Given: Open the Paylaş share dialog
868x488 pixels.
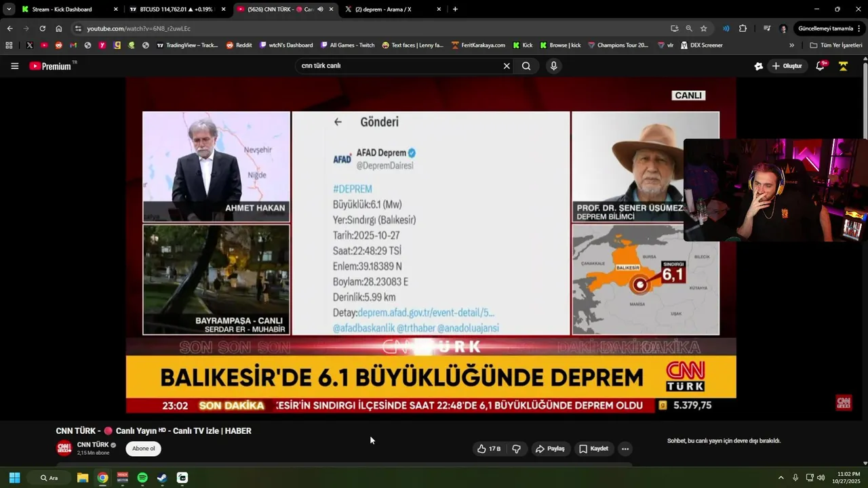Looking at the screenshot, I should (550, 449).
